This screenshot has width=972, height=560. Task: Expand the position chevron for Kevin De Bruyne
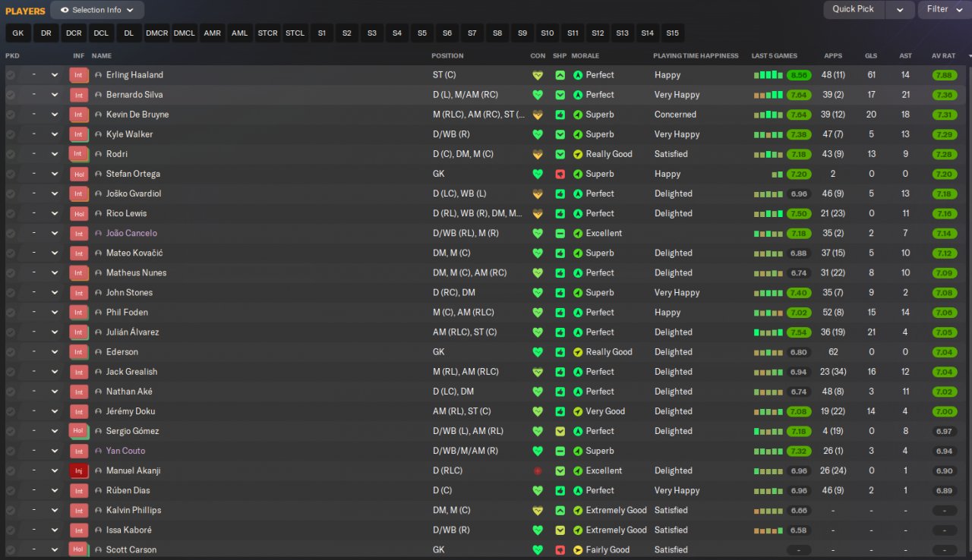(x=55, y=115)
